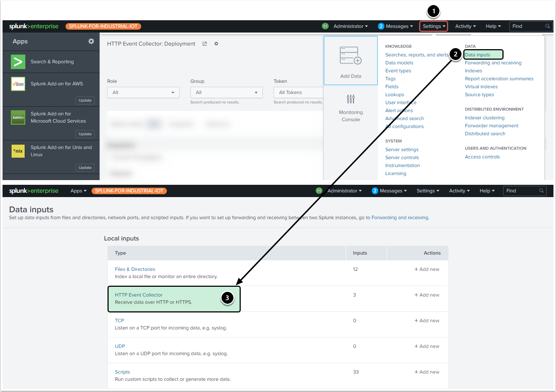The image size is (556, 392).
Task: Add new UDP input
Action: pyautogui.click(x=427, y=346)
